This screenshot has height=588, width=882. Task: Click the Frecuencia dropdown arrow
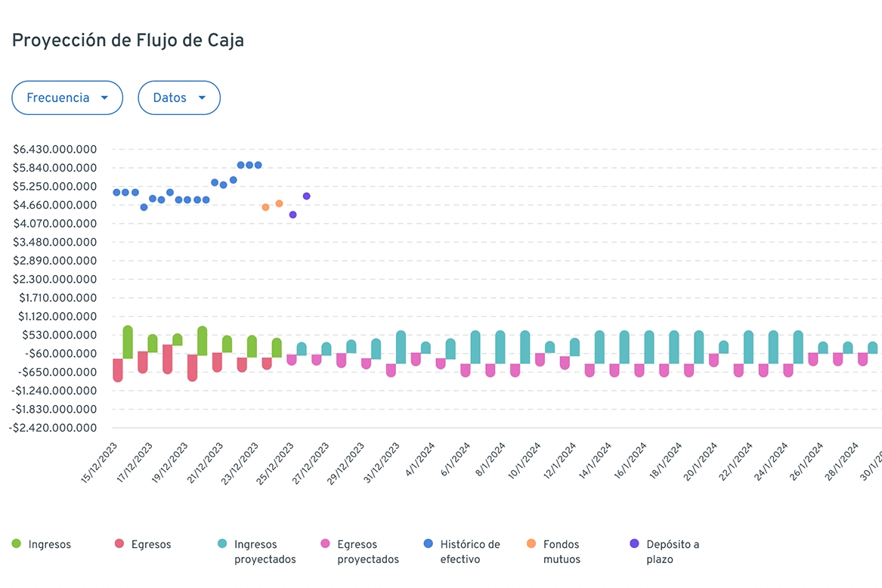[x=105, y=98]
